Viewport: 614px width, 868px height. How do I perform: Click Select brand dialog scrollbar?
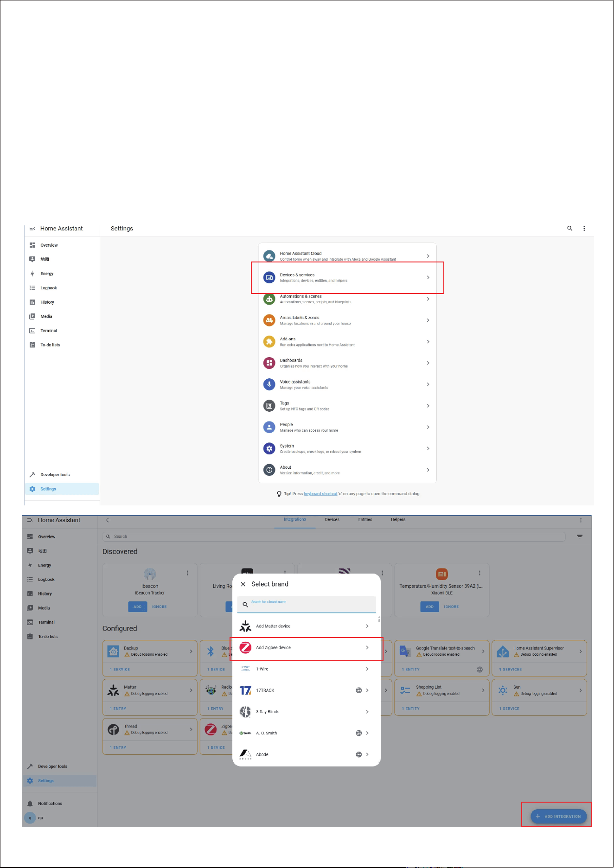click(x=379, y=619)
